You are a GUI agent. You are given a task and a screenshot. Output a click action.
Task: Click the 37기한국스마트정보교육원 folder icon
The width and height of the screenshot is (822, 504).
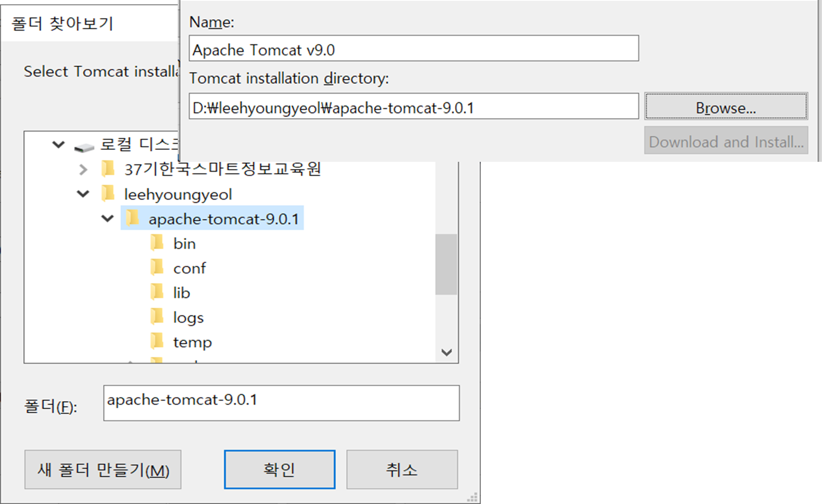(x=108, y=168)
